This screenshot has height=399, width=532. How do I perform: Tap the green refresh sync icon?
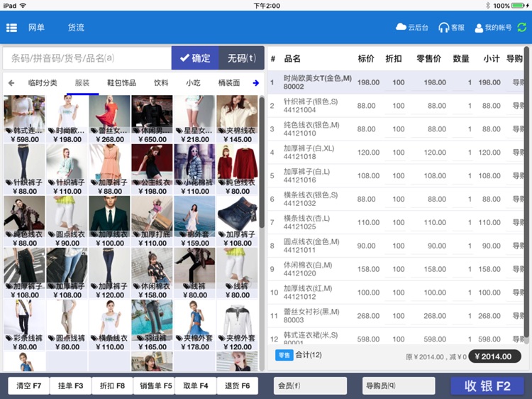click(x=522, y=28)
